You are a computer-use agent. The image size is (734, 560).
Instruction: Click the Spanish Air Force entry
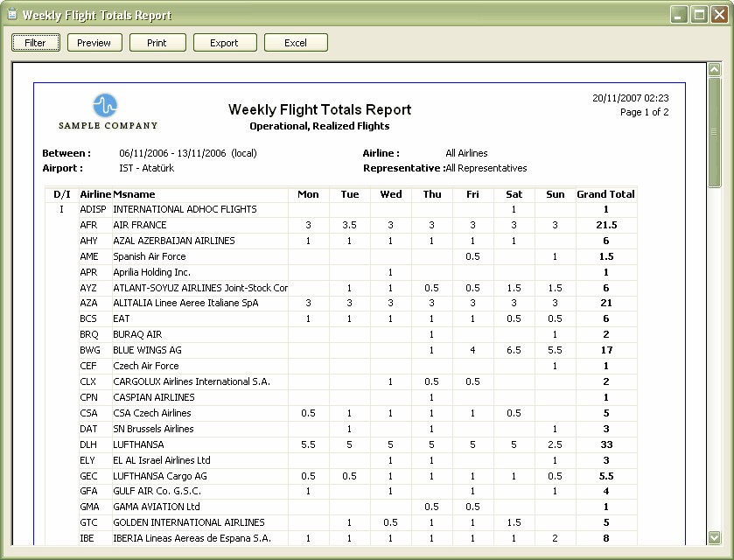150,256
